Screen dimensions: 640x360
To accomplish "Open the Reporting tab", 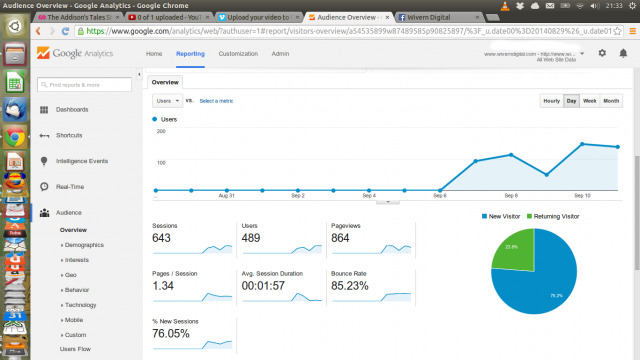I will point(190,53).
